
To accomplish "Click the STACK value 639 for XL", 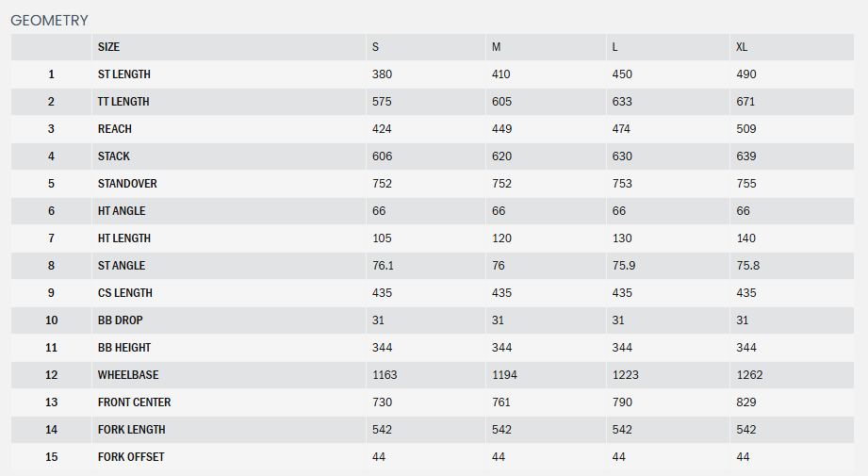I will click(746, 156).
